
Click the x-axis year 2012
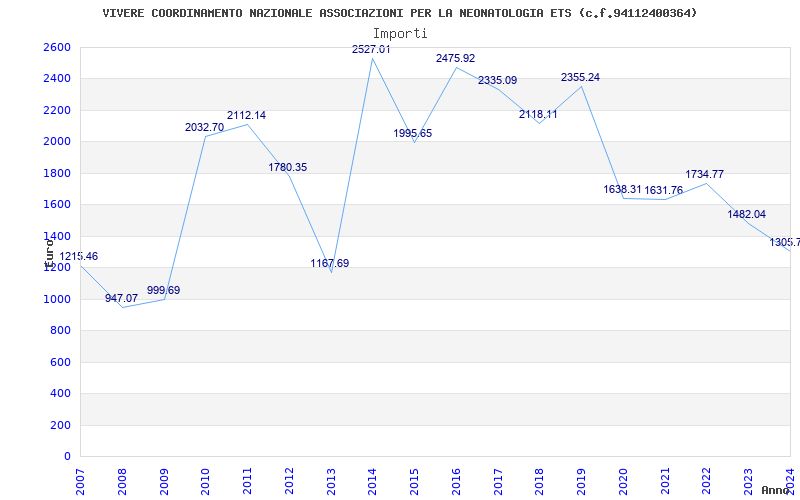[289, 481]
